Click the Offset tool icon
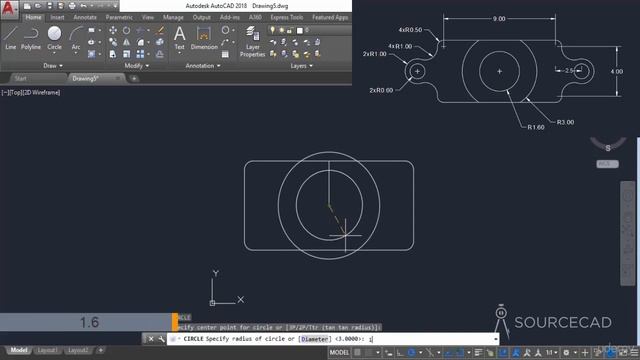The height and width of the screenshot is (360, 640). (160, 54)
